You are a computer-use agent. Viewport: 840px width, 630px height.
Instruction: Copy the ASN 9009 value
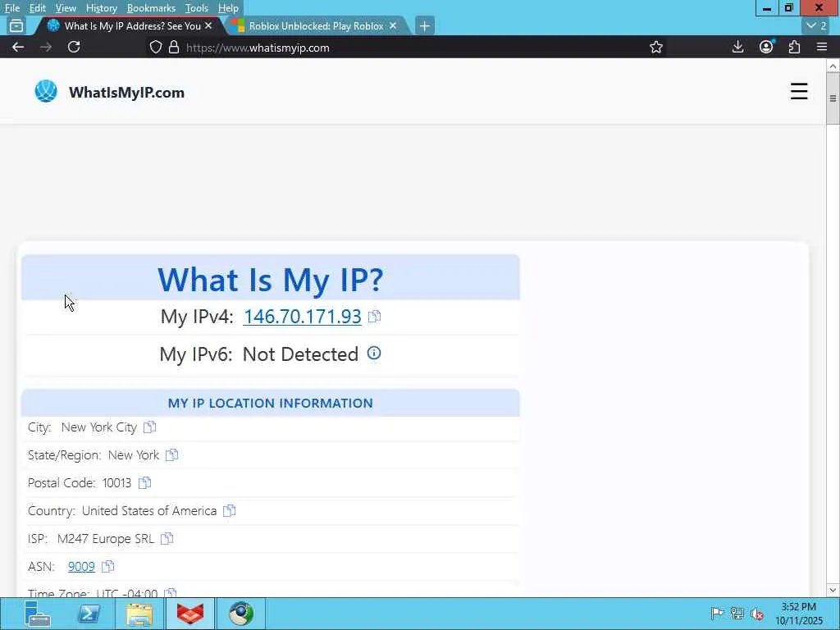click(x=107, y=566)
